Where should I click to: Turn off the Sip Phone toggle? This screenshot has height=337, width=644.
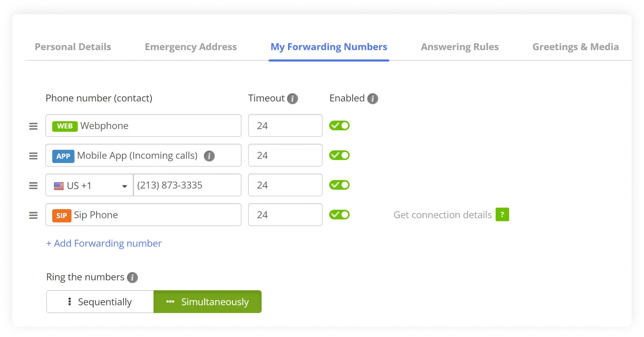pyautogui.click(x=339, y=215)
